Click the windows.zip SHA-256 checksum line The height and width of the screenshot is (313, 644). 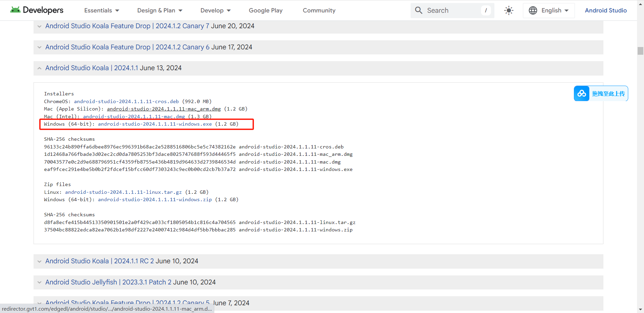point(198,230)
